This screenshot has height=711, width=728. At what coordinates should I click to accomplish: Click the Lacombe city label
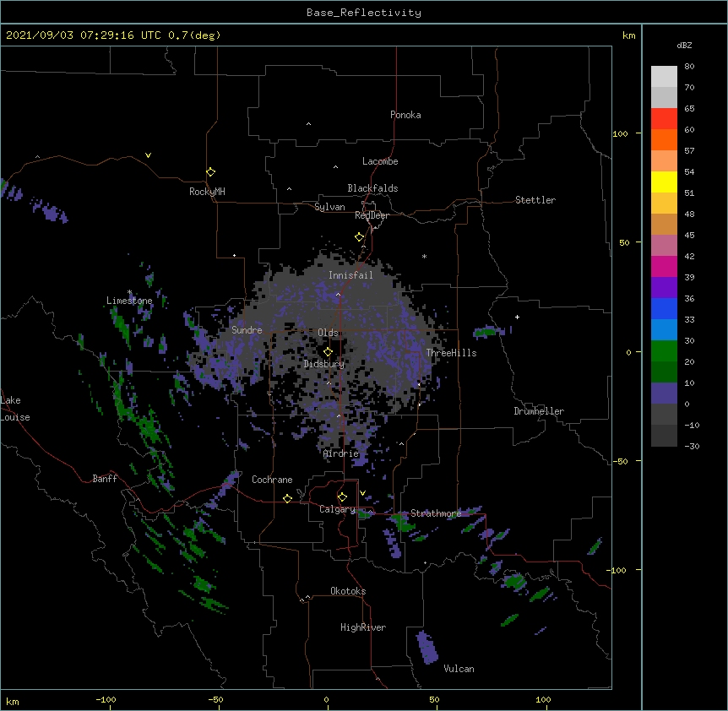tap(380, 161)
